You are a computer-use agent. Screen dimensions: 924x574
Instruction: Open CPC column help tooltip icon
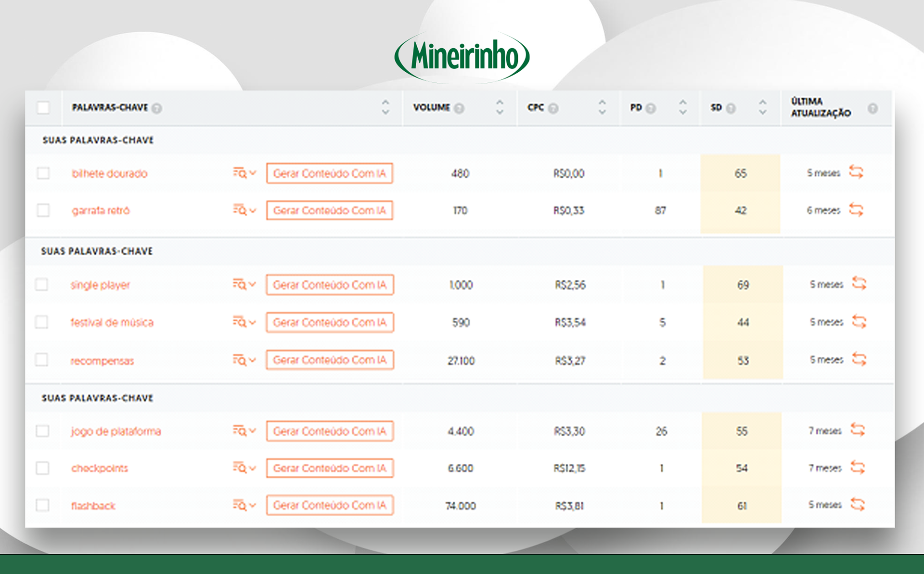point(553,108)
